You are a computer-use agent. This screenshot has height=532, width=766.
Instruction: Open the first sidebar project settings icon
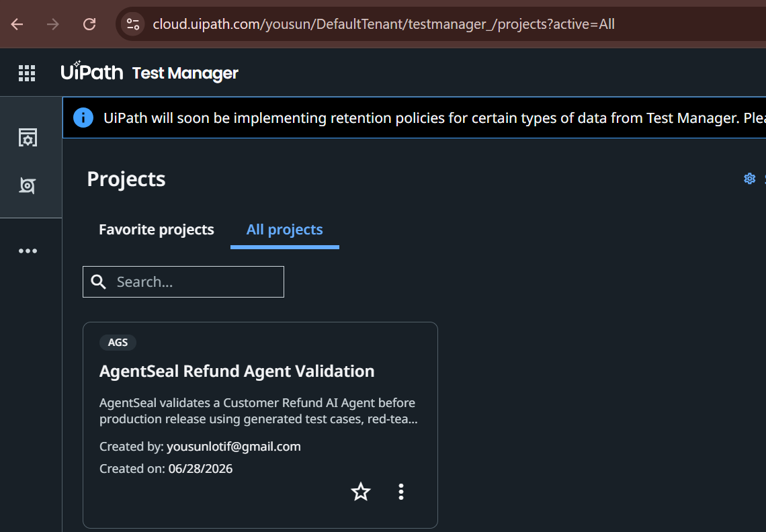28,138
